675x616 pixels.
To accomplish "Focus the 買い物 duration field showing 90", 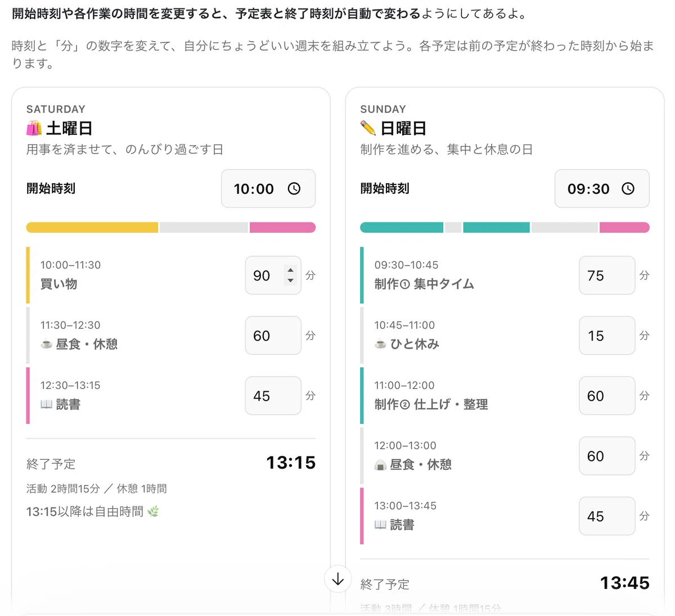I will (x=273, y=275).
